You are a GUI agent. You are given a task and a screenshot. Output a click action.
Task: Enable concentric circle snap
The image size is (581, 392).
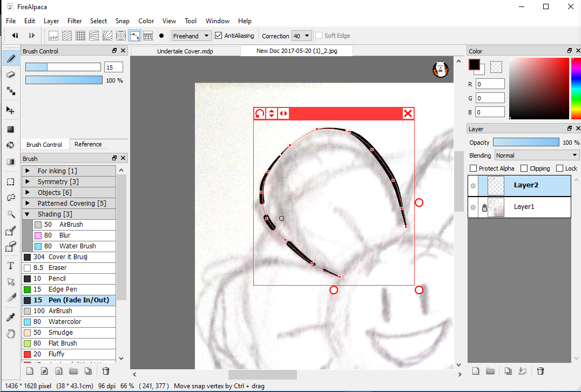(x=121, y=36)
